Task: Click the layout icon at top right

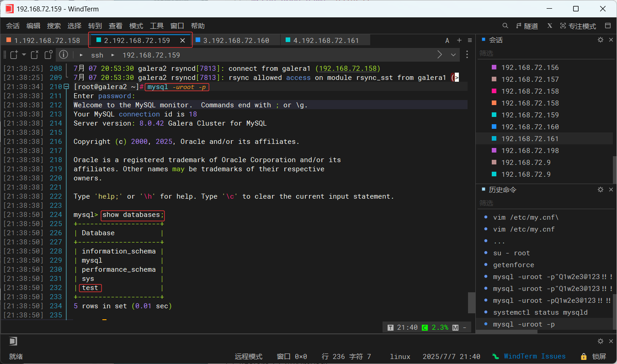Action: tap(608, 26)
